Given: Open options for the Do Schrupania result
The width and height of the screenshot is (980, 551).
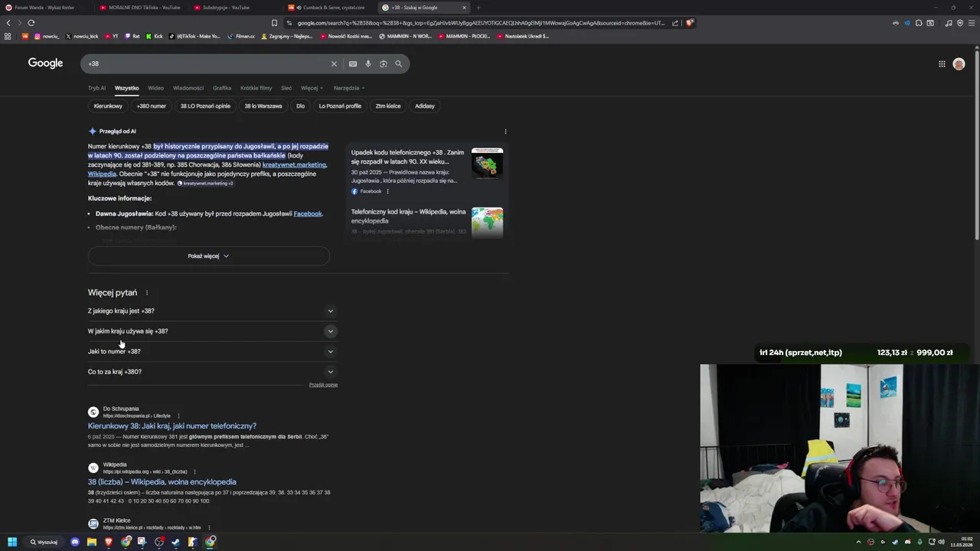Looking at the screenshot, I should [x=178, y=416].
